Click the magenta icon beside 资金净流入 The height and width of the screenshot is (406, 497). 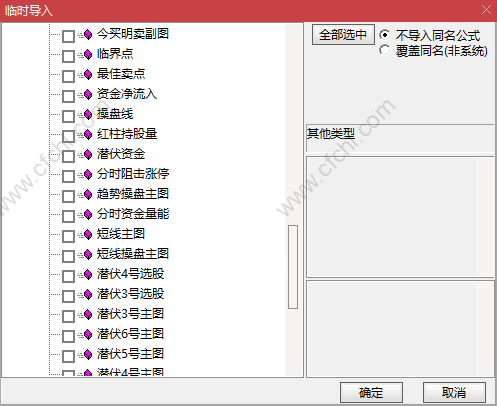pyautogui.click(x=88, y=95)
